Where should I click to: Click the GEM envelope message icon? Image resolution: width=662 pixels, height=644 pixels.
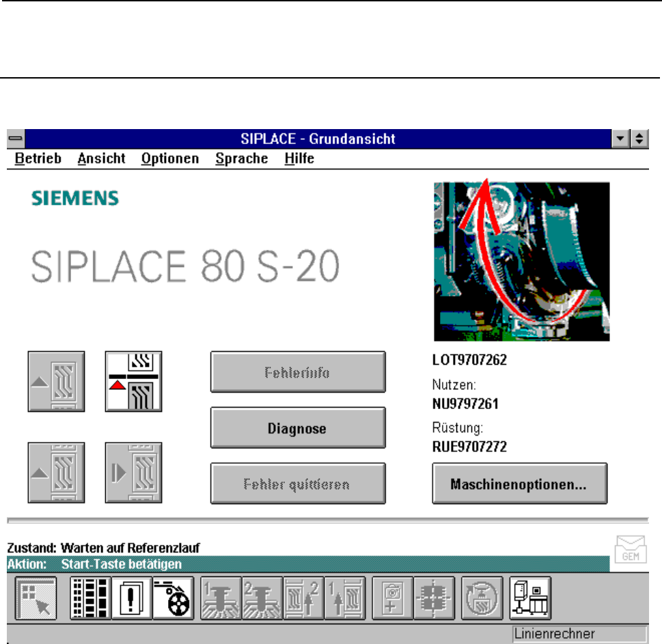point(630,549)
